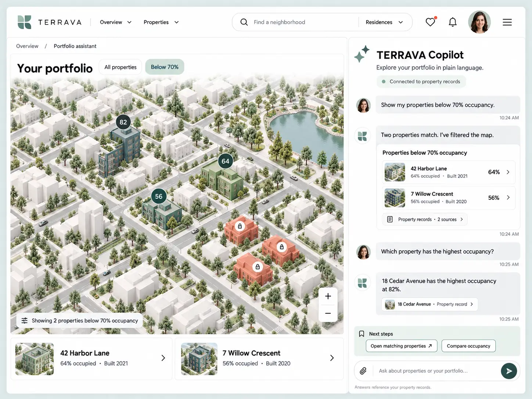Attach a file with the paperclip

pyautogui.click(x=363, y=371)
